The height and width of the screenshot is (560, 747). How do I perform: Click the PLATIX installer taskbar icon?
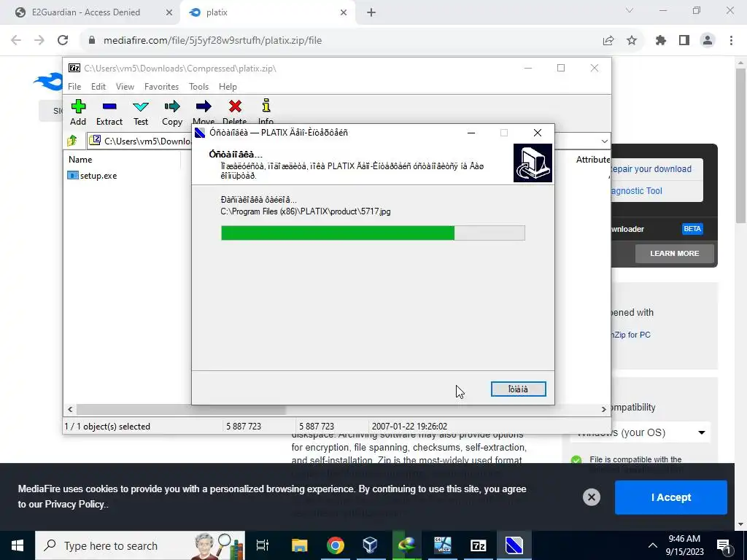pos(514,545)
